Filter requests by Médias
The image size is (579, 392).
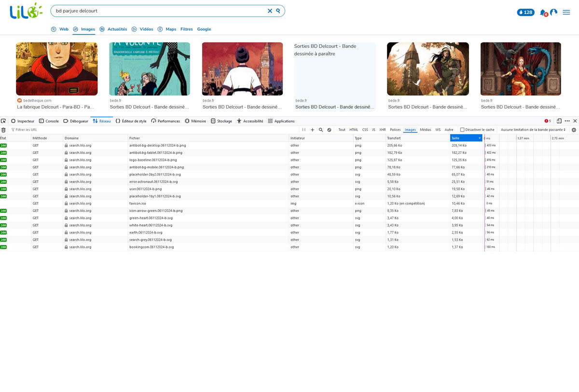tap(426, 130)
